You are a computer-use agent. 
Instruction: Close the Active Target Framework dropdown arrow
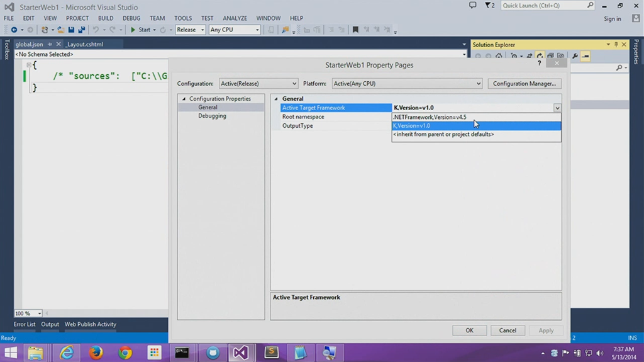point(557,108)
